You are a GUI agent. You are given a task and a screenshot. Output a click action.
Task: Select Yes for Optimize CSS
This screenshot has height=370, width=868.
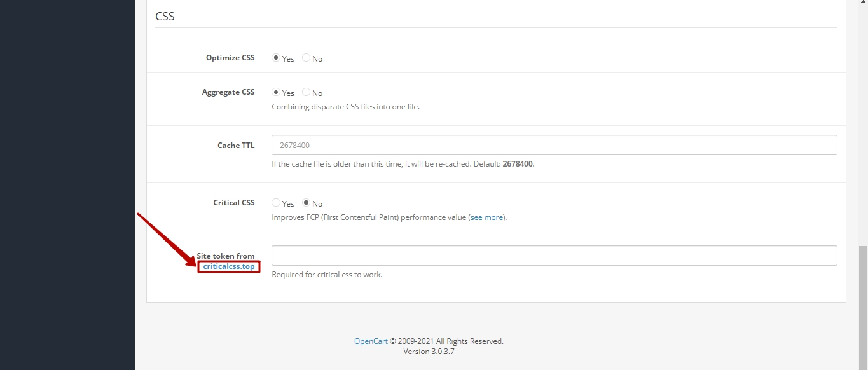click(276, 58)
